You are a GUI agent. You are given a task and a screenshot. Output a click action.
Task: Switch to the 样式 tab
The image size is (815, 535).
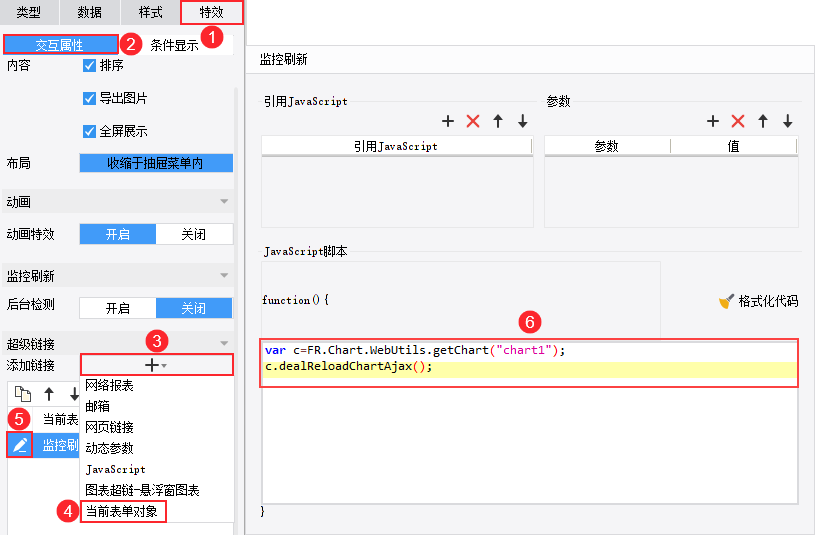coord(151,12)
